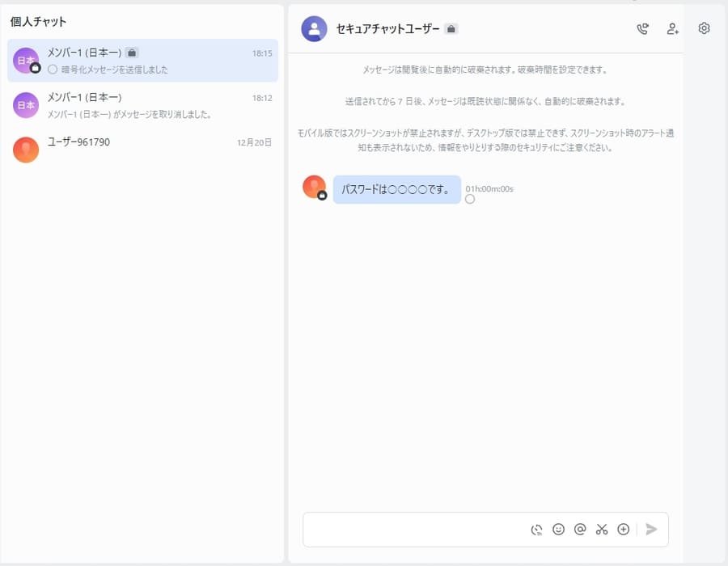Viewport: 728px width, 566px height.
Task: Click the セキュアチャットユーザー profile avatar
Action: coord(314,29)
